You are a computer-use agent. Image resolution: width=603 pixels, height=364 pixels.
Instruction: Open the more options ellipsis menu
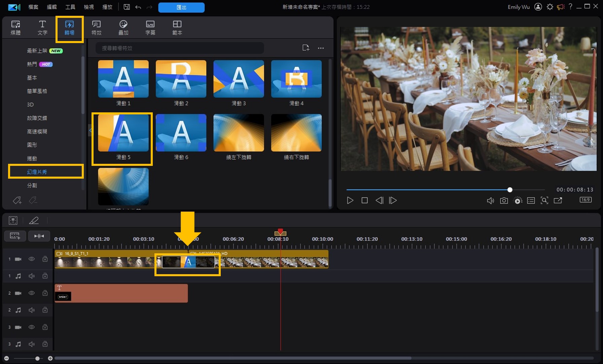point(321,48)
